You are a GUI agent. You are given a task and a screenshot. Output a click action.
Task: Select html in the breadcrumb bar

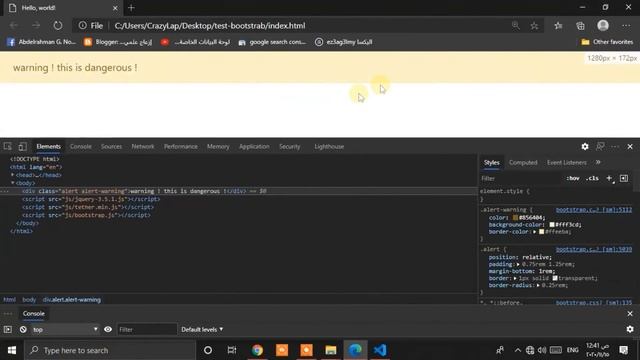pos(9,300)
